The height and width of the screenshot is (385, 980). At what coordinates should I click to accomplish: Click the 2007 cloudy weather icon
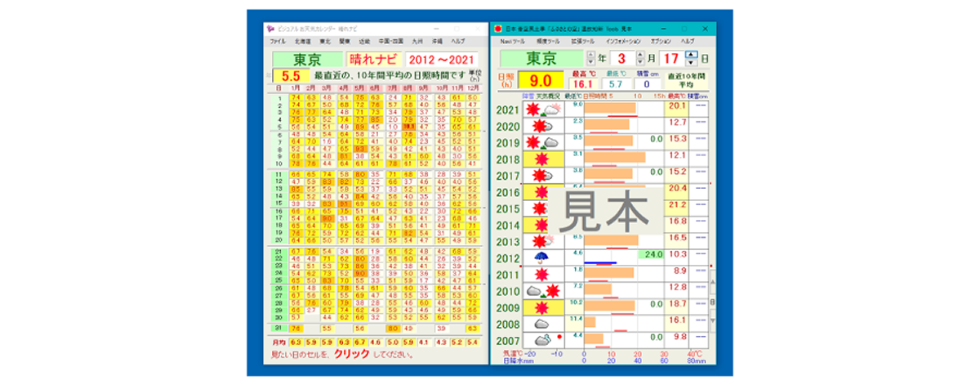[x=541, y=338]
